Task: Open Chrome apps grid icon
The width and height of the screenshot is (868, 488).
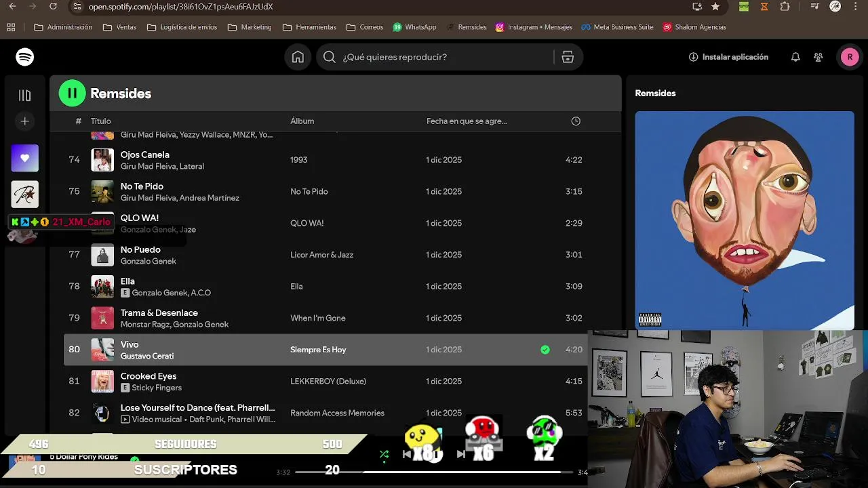Action: pyautogui.click(x=11, y=27)
